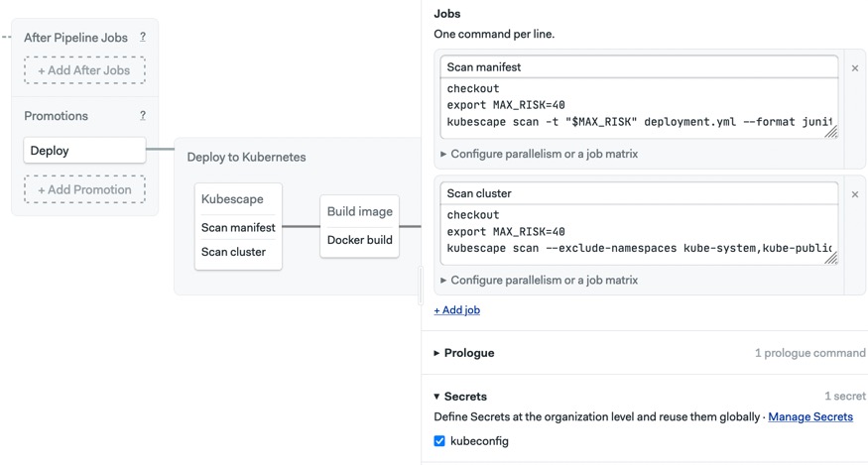The width and height of the screenshot is (868, 465).
Task: Remove the Scan cluster job
Action: (855, 194)
